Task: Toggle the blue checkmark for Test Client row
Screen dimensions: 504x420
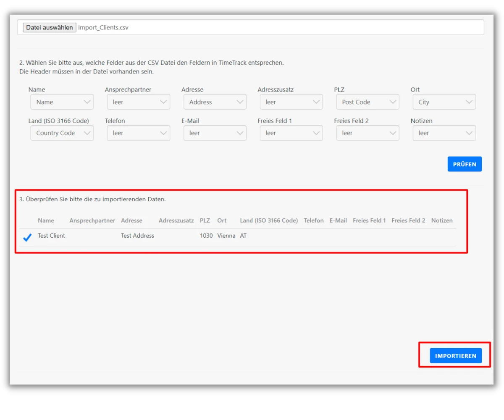Action: coord(27,237)
